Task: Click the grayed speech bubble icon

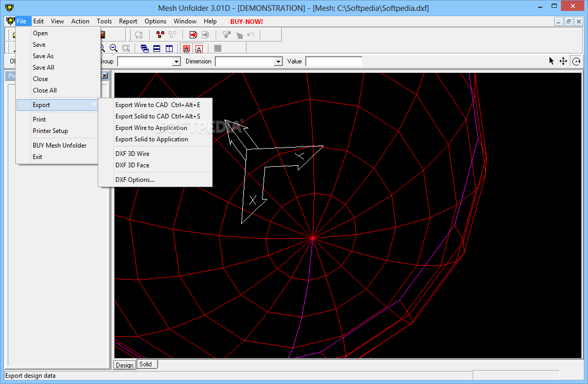Action: point(139,35)
